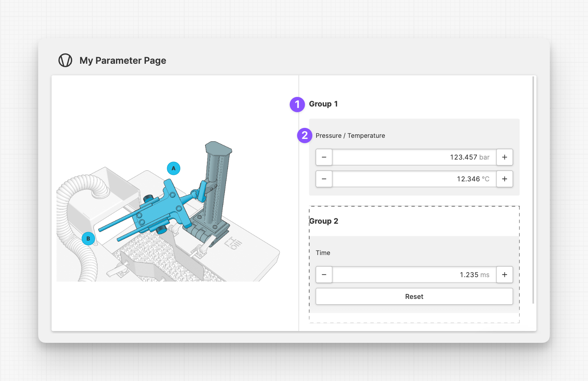
Task: Click the Pressure / Temperature label
Action: [350, 136]
